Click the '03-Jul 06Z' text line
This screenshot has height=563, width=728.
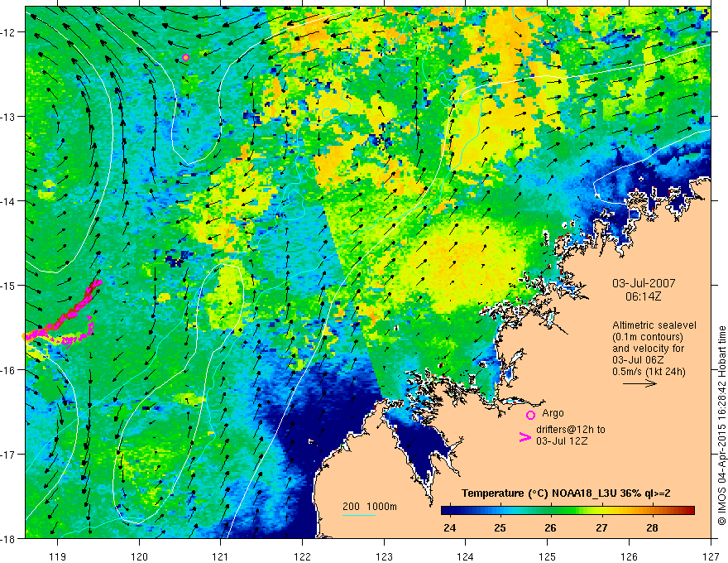[638, 360]
